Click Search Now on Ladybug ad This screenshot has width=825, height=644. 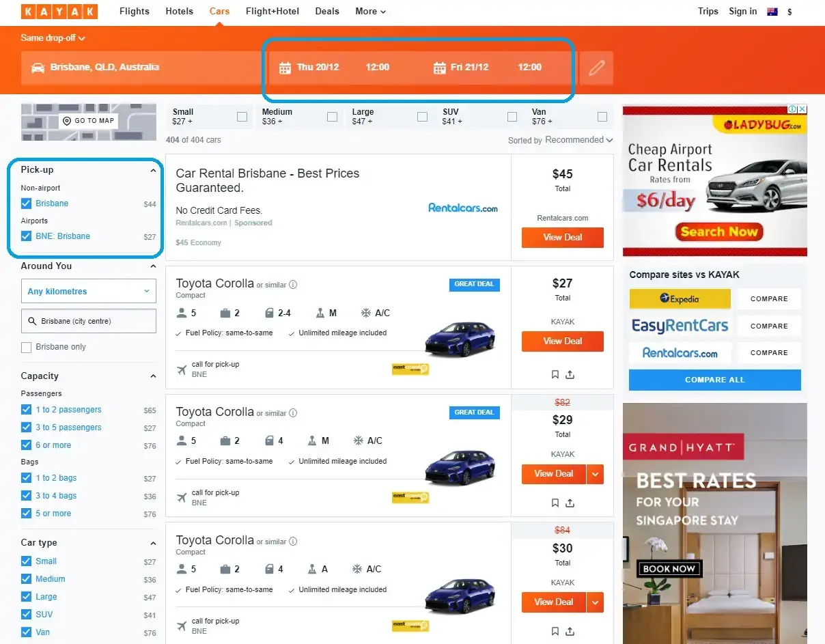(719, 232)
